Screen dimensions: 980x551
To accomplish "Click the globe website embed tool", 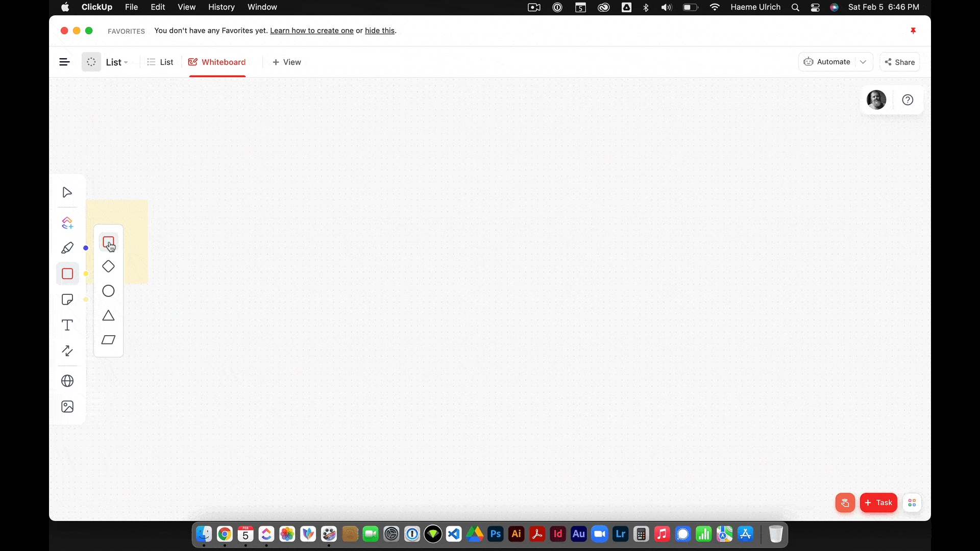I will click(67, 381).
